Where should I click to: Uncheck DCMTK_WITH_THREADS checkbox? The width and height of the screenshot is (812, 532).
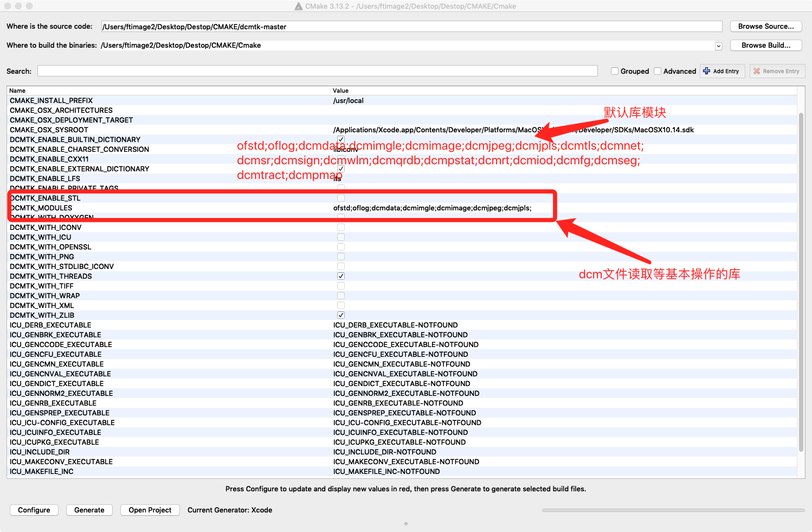click(x=341, y=276)
